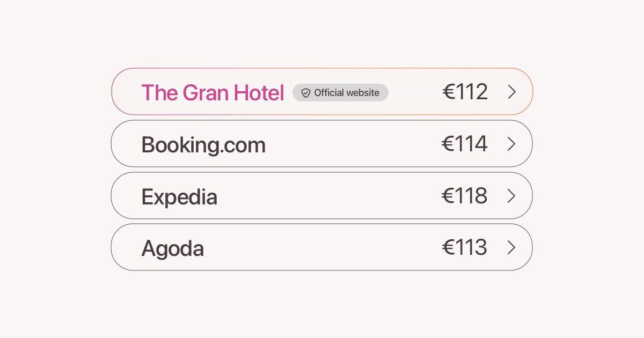Click the arrow icon on the Agoda row

[x=511, y=247]
